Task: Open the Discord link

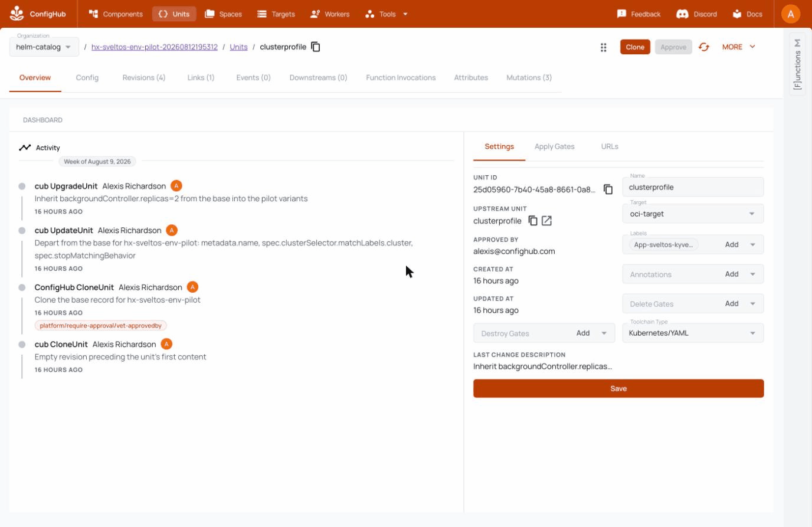Action: point(696,14)
